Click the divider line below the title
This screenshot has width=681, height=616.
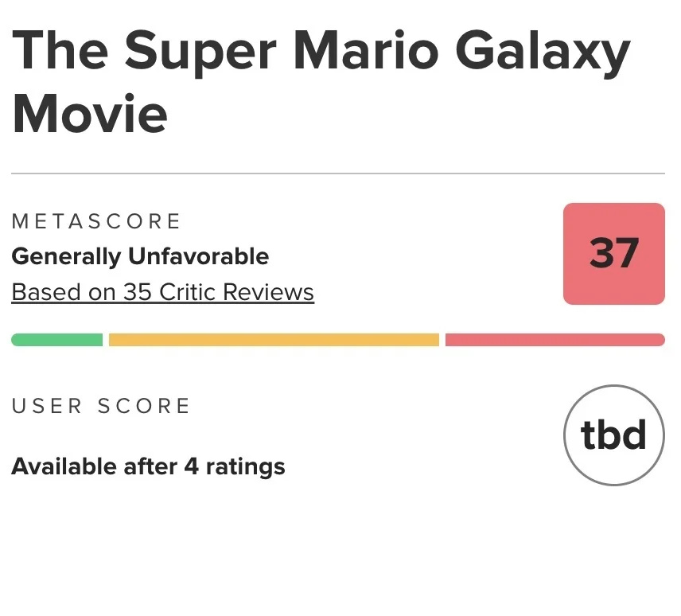(338, 173)
